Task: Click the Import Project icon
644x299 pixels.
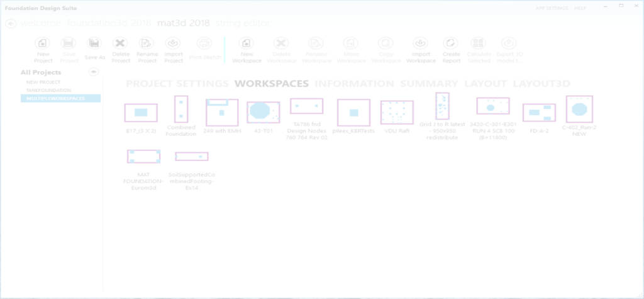Action: 173,43
